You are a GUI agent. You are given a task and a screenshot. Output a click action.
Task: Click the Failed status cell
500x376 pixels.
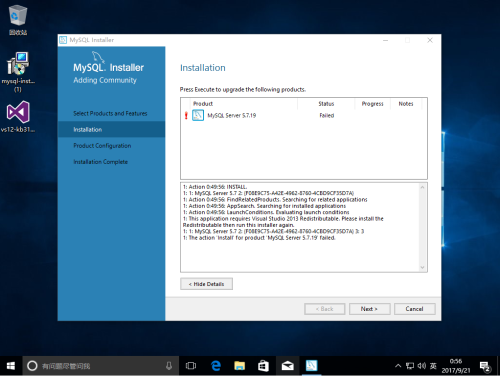[327, 115]
